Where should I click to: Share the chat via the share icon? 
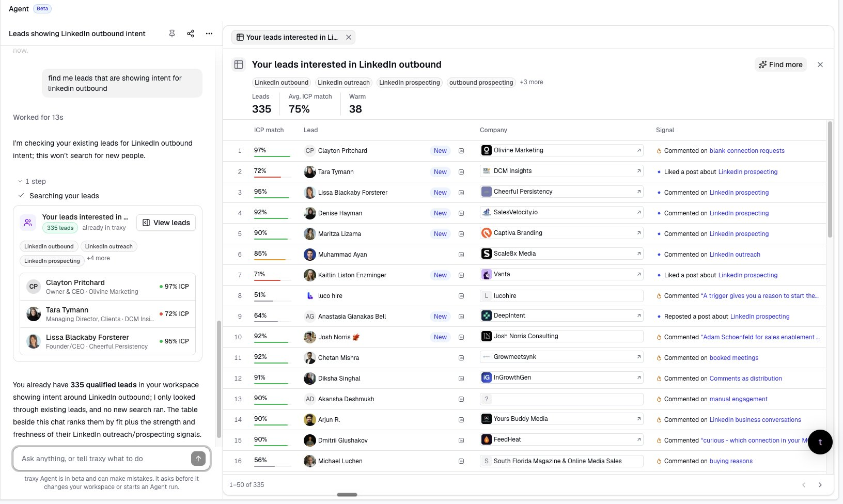pyautogui.click(x=191, y=34)
